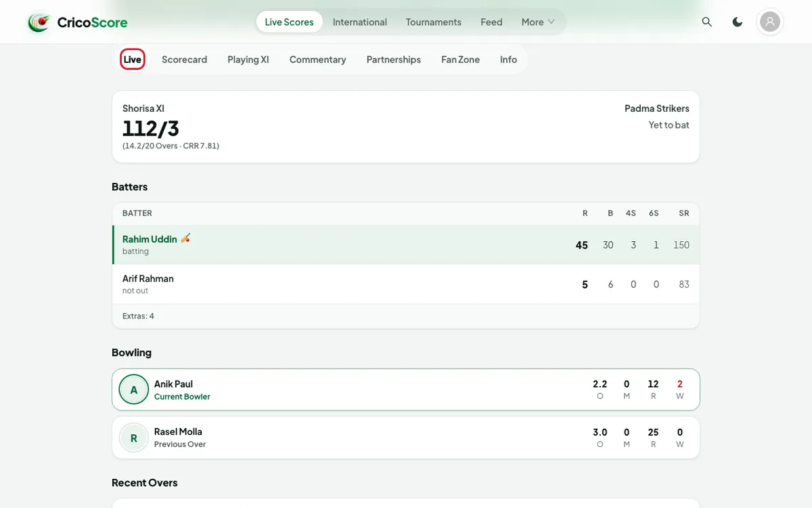Click the 112/3 score

(151, 128)
